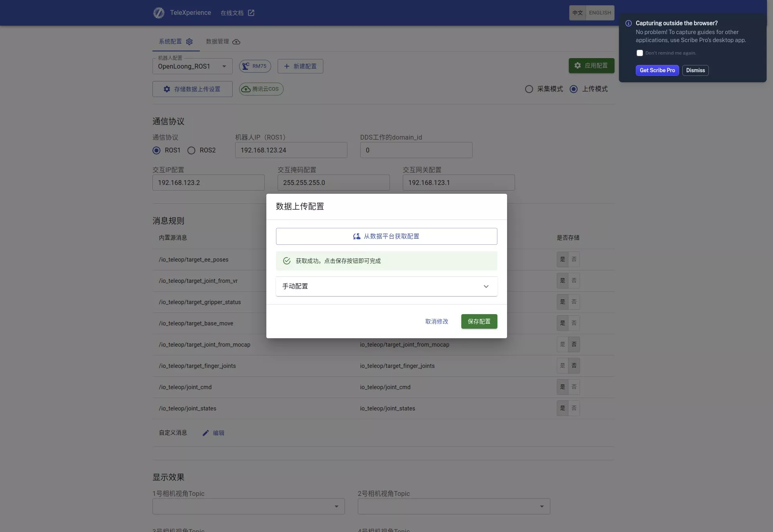Click the cloud icon on 数据管理 tab
Viewport: 773px width, 532px height.
[236, 42]
